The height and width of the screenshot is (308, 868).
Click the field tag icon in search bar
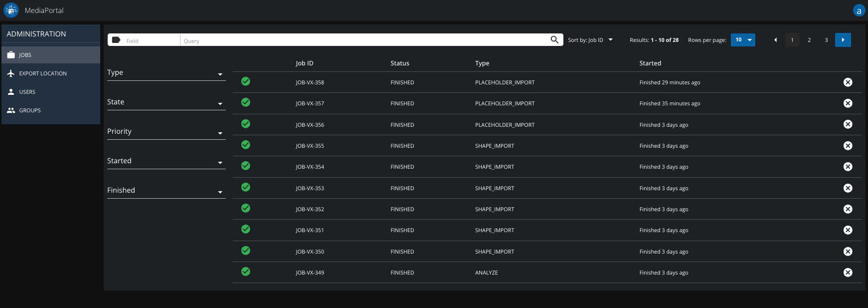click(x=116, y=40)
